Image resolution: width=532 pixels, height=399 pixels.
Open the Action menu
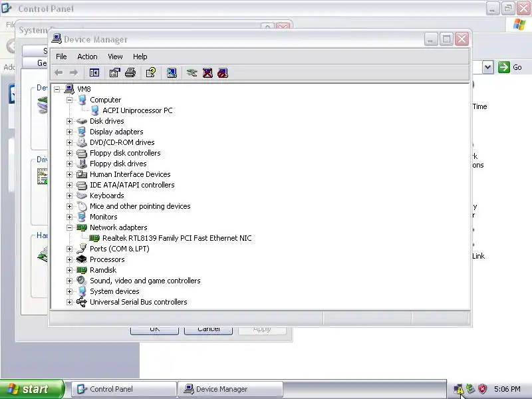coord(87,57)
